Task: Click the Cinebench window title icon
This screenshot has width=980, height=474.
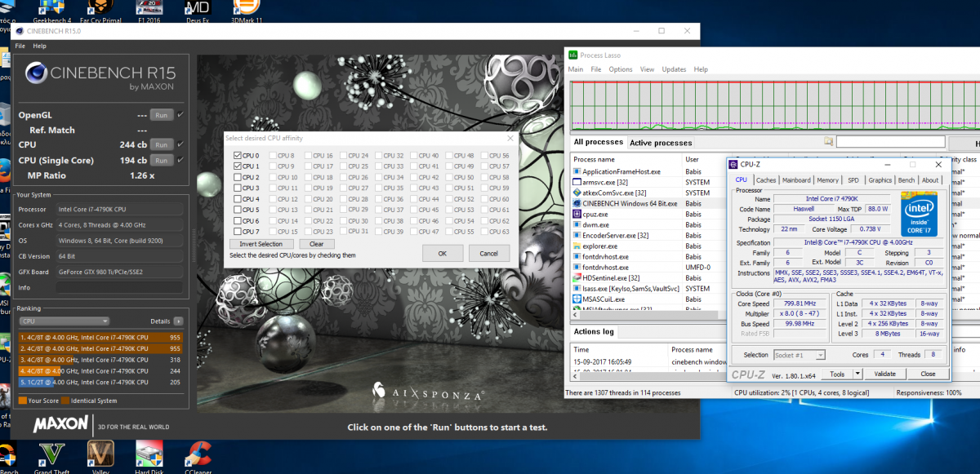Action: (x=20, y=31)
